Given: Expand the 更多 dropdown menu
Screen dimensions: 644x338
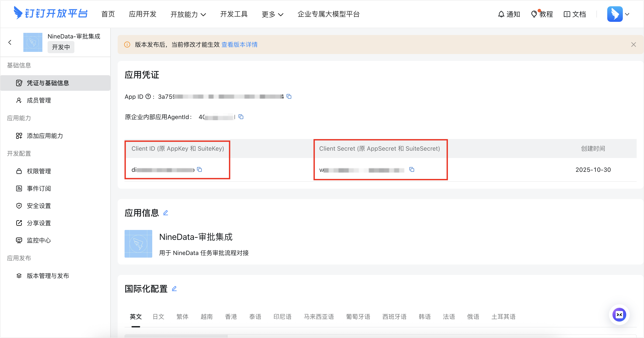Looking at the screenshot, I should (x=272, y=14).
